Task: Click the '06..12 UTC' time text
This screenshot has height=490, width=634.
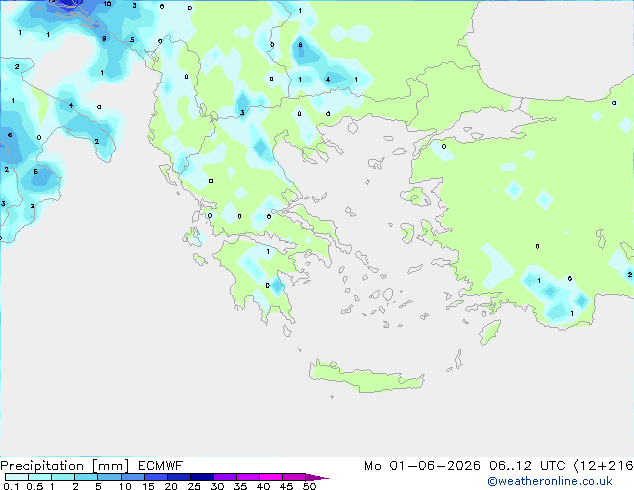Action: [527, 466]
